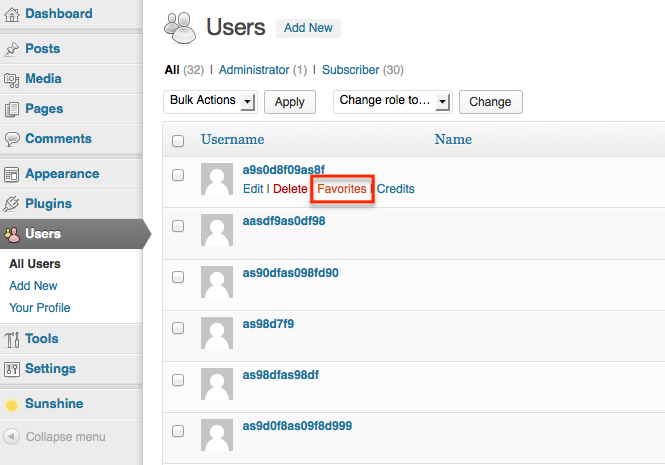
Task: Click the Appearance layout icon
Action: click(x=11, y=174)
